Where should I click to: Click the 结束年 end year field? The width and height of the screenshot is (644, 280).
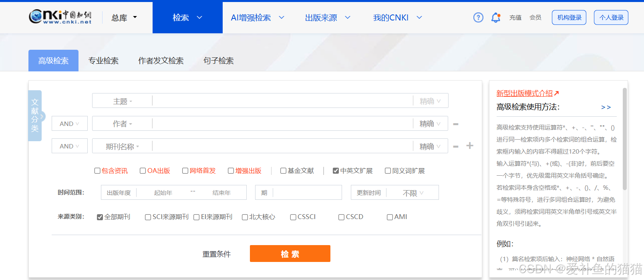pyautogui.click(x=221, y=193)
